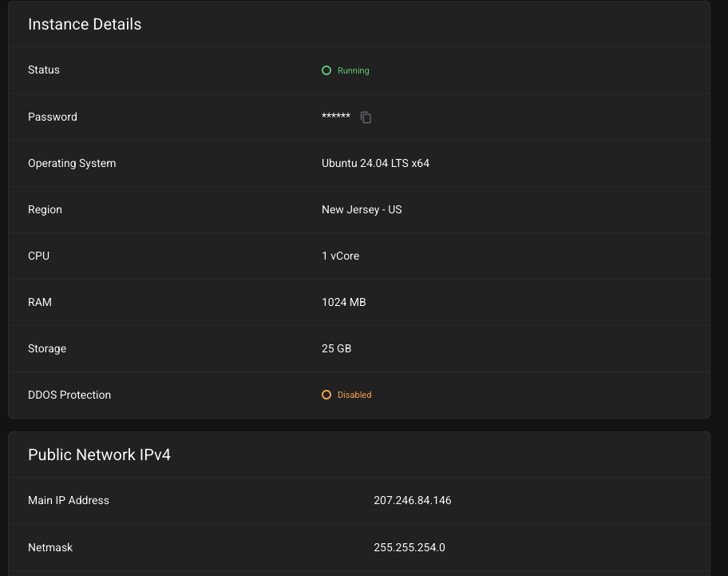Viewport: 728px width, 576px height.
Task: Click the netmask value 255.255.254.0
Action: point(409,547)
